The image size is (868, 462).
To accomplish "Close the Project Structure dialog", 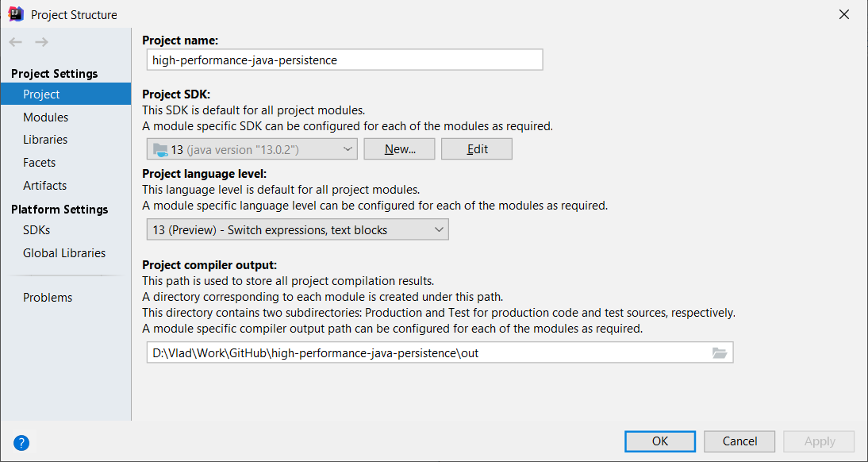I will pos(845,14).
